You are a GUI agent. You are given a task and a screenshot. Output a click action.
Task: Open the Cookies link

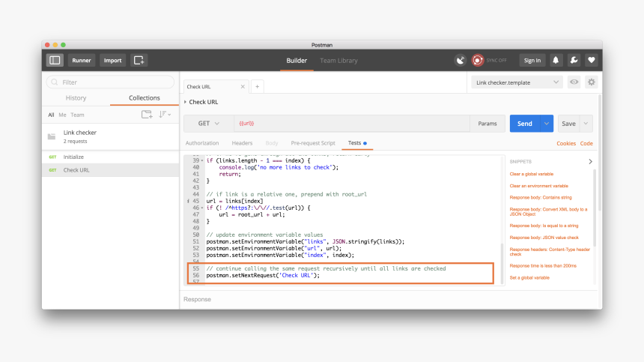click(566, 143)
